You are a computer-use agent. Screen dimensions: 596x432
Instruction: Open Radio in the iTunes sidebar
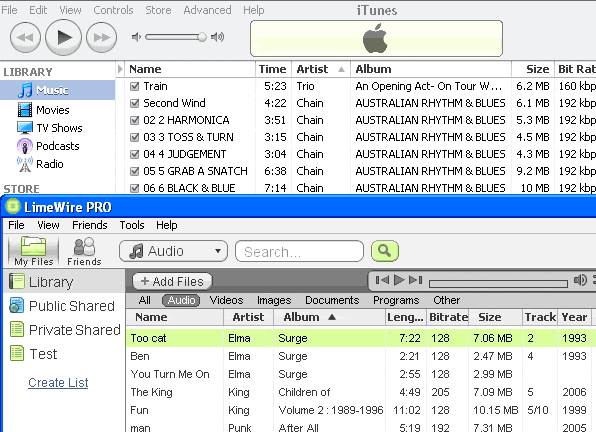tap(40, 164)
